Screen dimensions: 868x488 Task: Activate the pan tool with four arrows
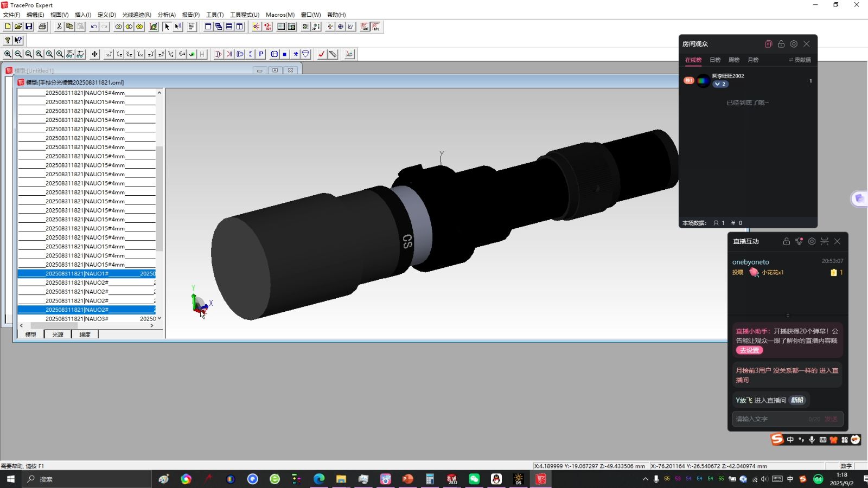point(95,54)
